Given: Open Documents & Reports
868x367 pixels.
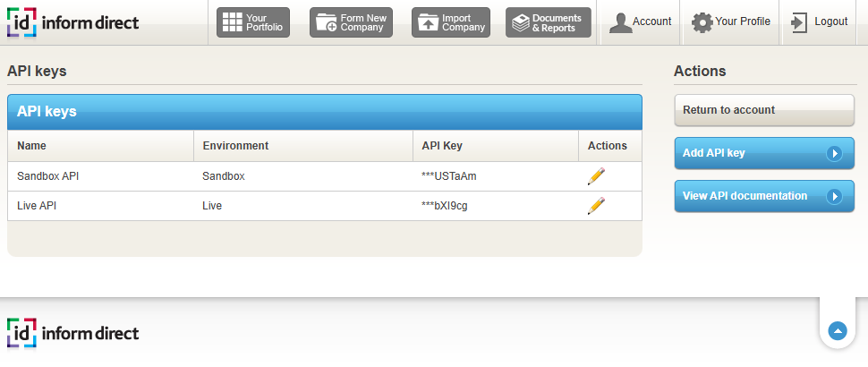Looking at the screenshot, I should (x=548, y=22).
